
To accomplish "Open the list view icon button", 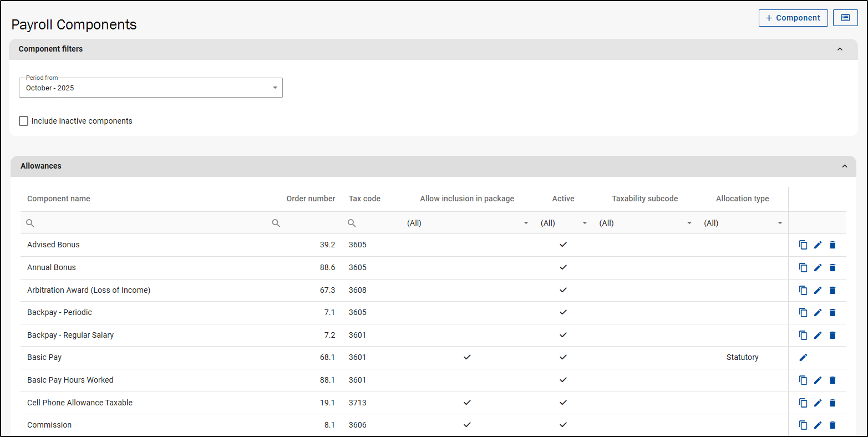I will pyautogui.click(x=845, y=18).
